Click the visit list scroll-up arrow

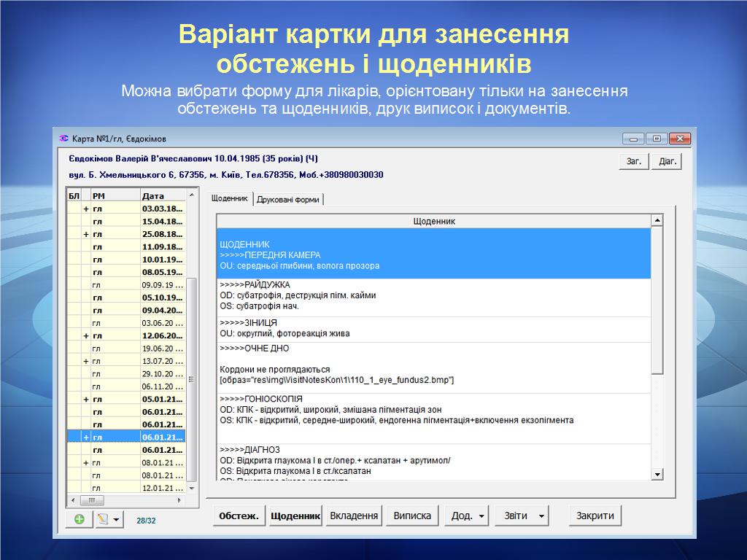[x=192, y=195]
